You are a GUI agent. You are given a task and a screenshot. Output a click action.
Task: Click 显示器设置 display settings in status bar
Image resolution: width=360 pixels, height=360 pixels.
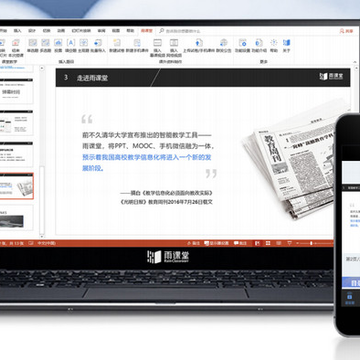pos(216,243)
